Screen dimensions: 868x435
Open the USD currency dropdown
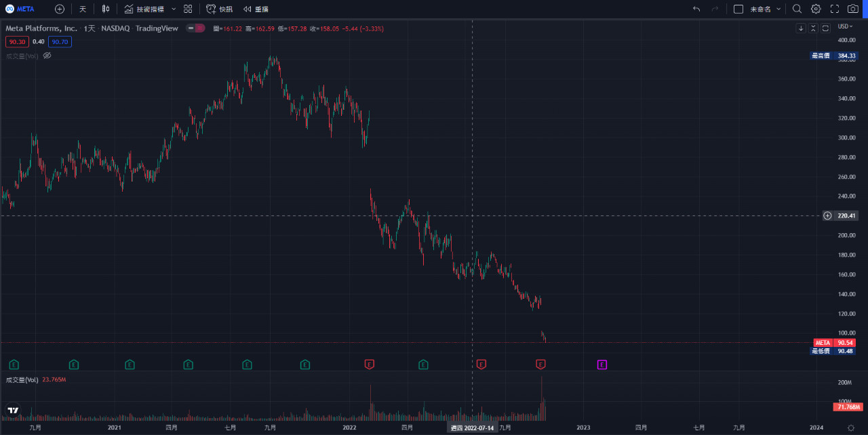(x=845, y=26)
